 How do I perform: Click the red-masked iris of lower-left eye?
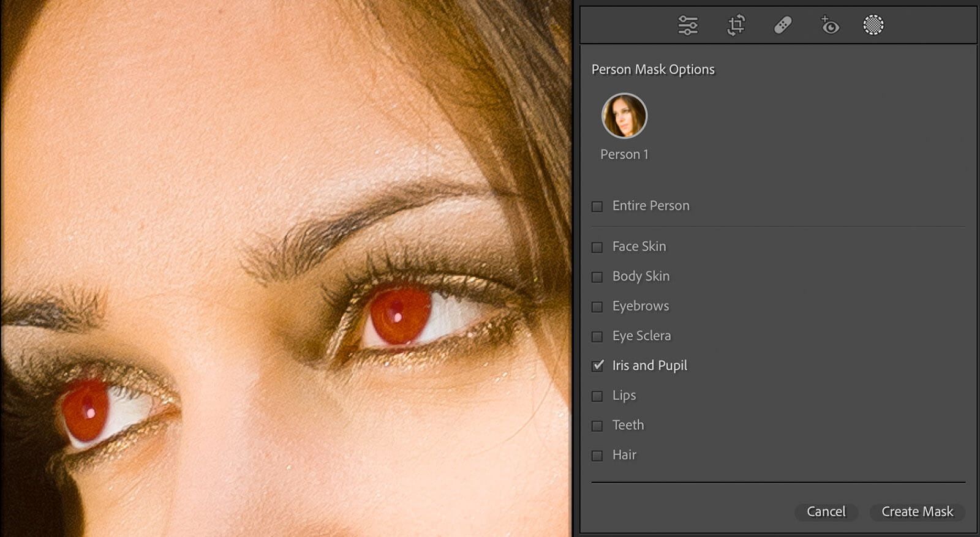click(x=86, y=410)
